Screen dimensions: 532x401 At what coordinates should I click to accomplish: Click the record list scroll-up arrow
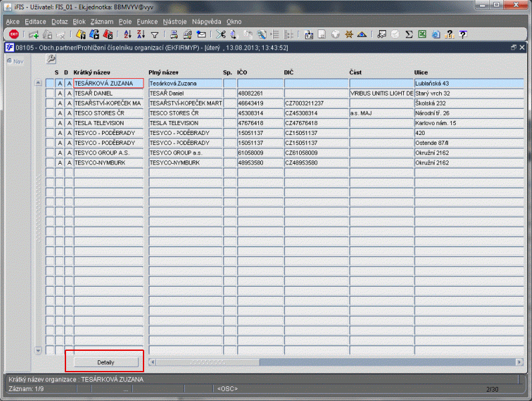[x=38, y=83]
